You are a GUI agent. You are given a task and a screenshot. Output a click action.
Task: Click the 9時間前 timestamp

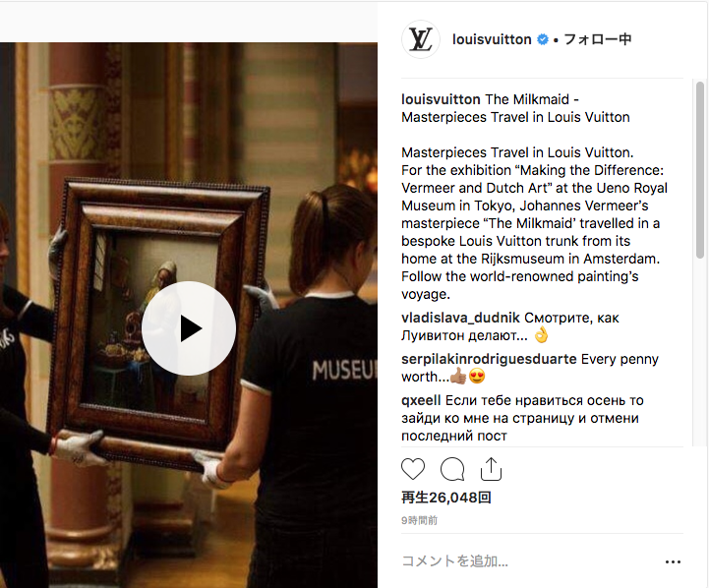tap(419, 521)
